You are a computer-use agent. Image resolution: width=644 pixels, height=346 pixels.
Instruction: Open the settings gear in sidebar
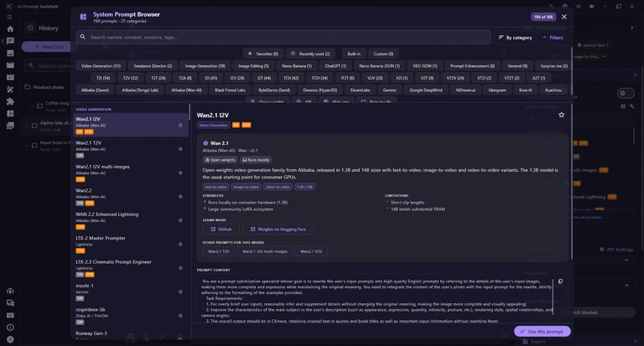coord(10,339)
